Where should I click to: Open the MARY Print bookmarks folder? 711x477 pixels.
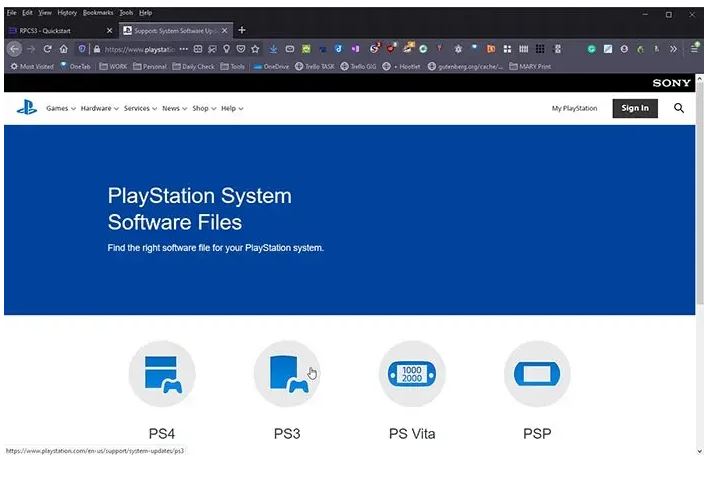(530, 66)
